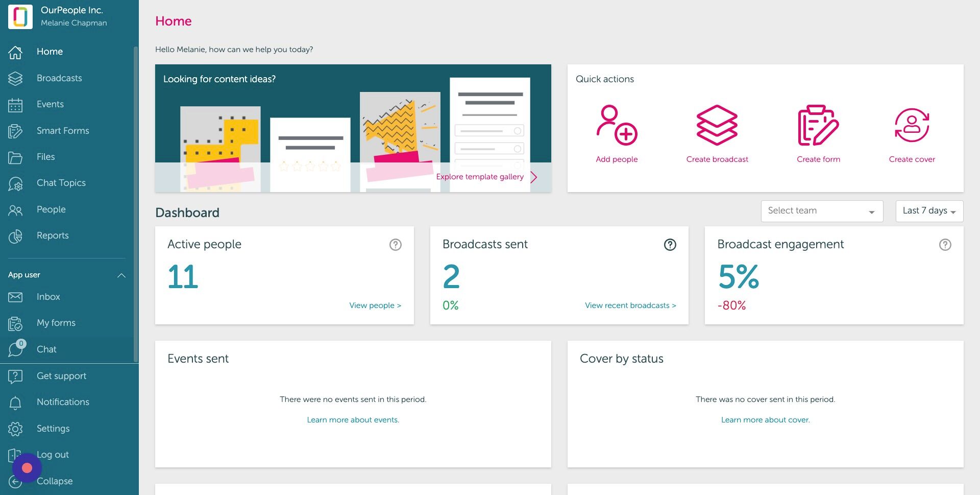980x495 pixels.
Task: Open Chat Topics from the sidebar
Action: pyautogui.click(x=61, y=182)
